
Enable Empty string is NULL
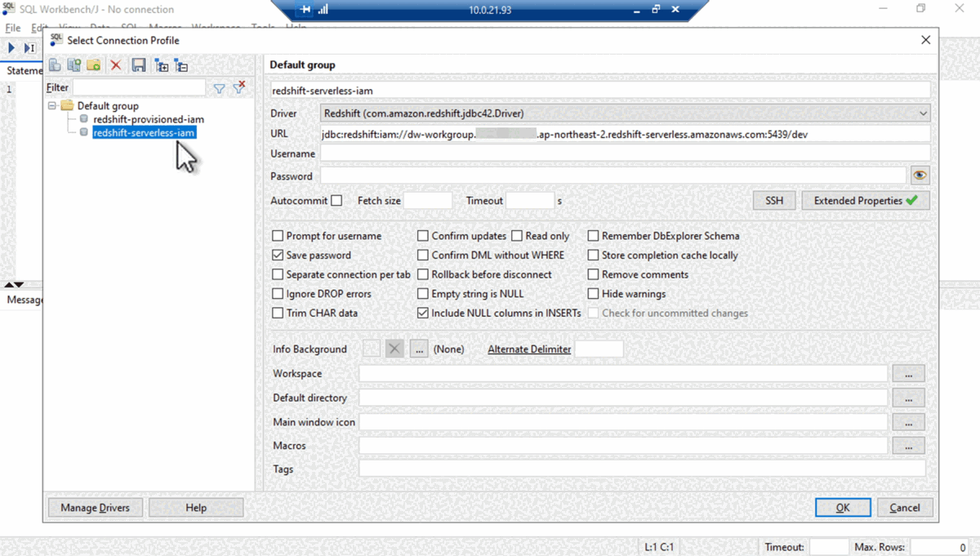423,294
